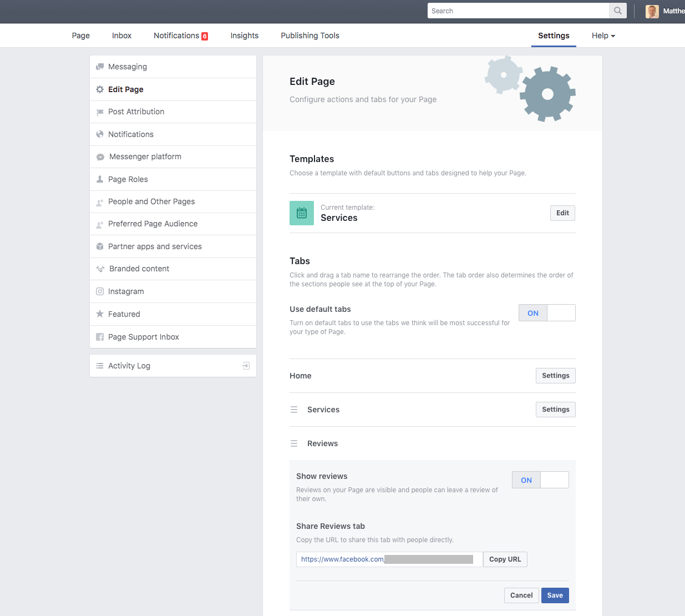Screen dimensions: 685x616
Task: Open Messaging settings in sidebar
Action: [x=173, y=67]
